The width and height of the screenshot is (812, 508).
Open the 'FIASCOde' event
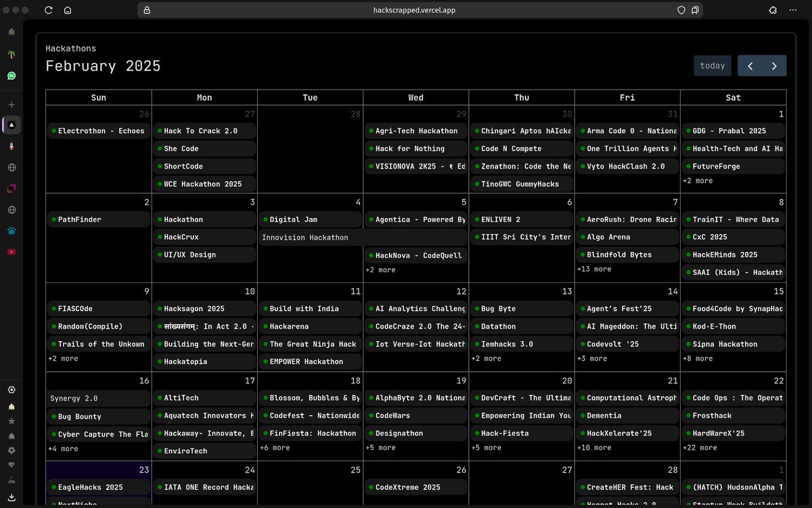click(99, 309)
